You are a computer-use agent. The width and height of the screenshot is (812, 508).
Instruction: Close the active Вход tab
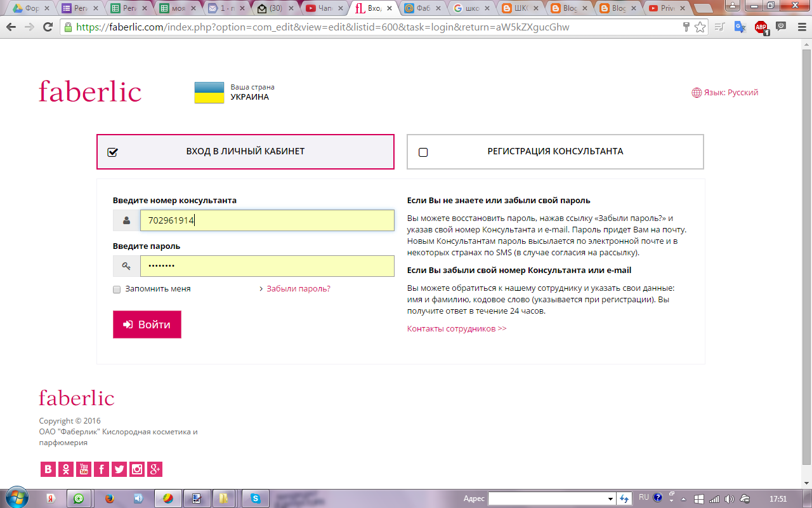[388, 8]
